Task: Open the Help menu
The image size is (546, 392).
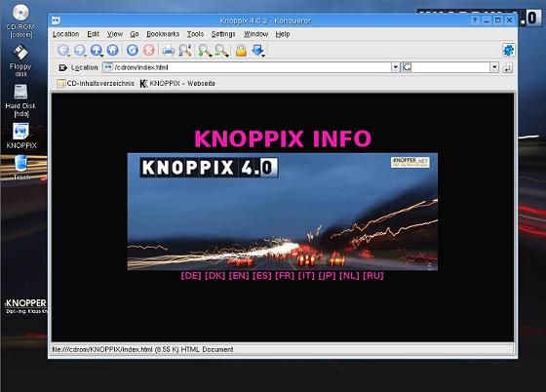Action: coord(283,34)
